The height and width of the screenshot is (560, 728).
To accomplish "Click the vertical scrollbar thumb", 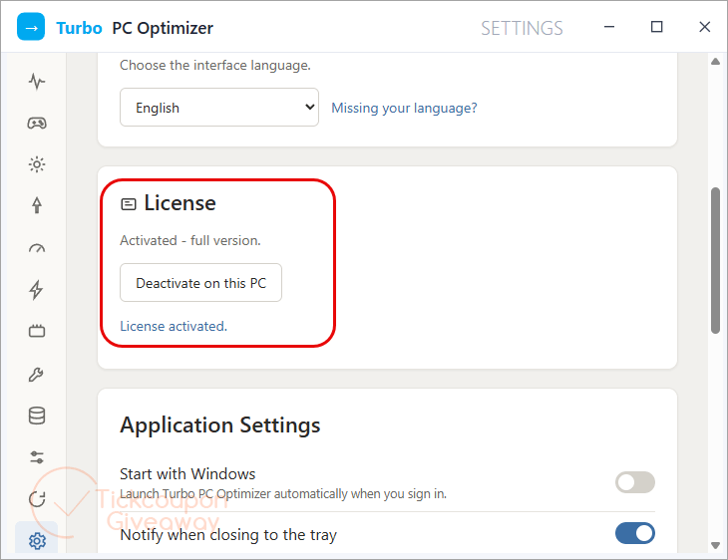I will pos(715,260).
